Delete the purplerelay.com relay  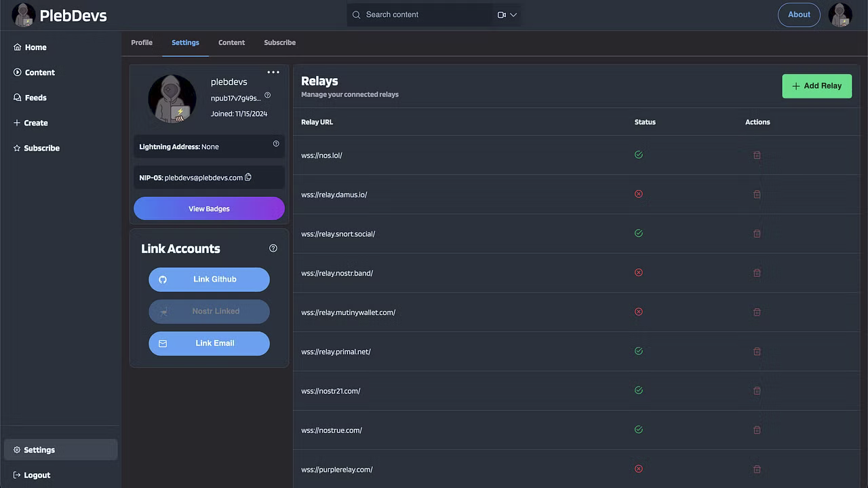click(x=757, y=469)
